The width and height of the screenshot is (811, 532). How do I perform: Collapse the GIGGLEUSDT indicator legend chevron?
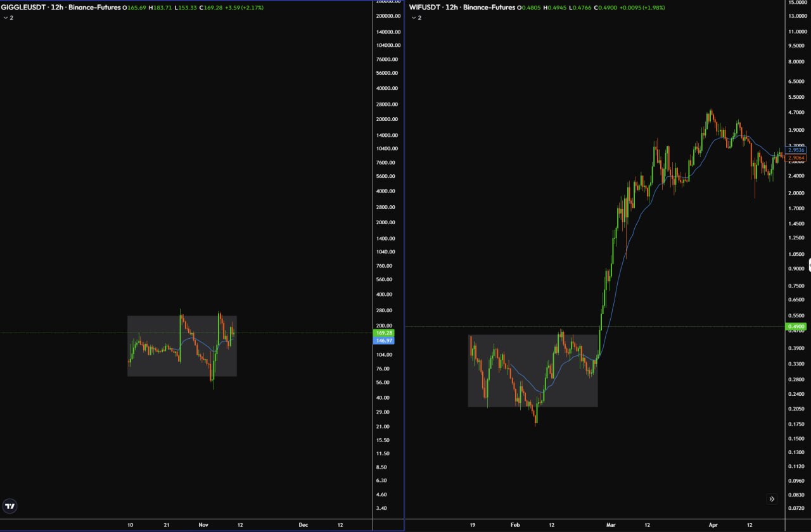pos(6,18)
